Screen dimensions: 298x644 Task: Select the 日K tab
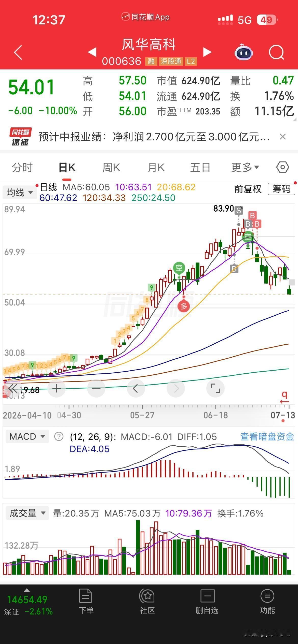67,168
